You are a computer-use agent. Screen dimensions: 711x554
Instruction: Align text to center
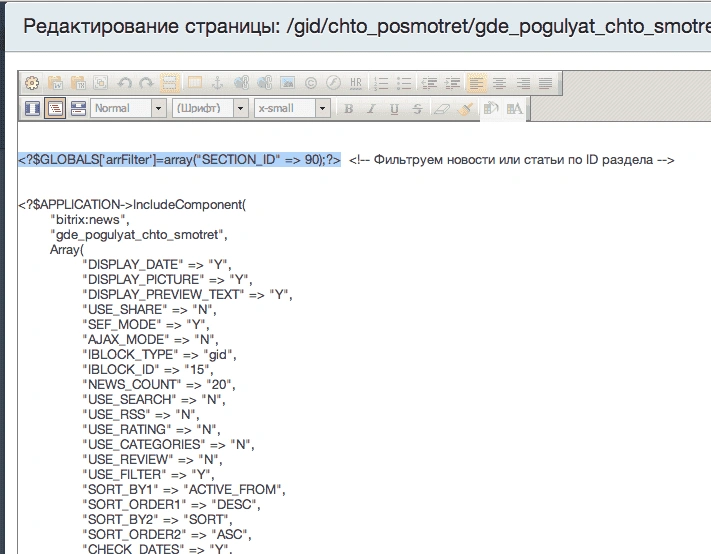tap(500, 83)
